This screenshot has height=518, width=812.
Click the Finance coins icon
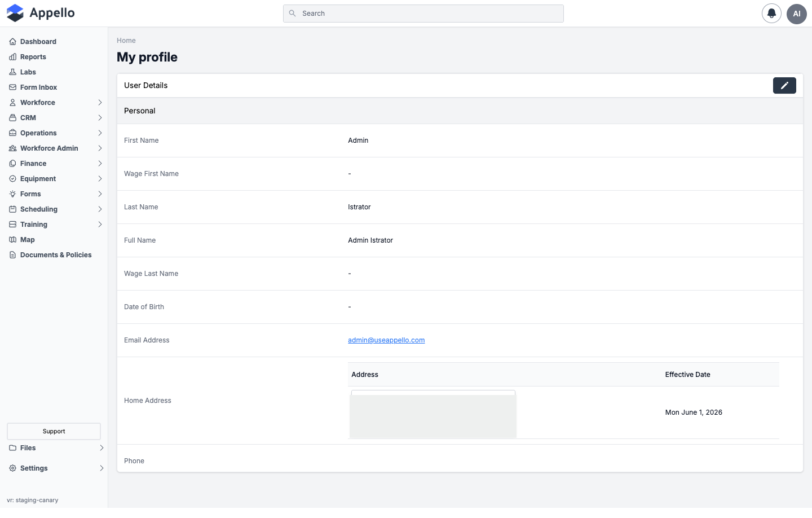click(12, 164)
